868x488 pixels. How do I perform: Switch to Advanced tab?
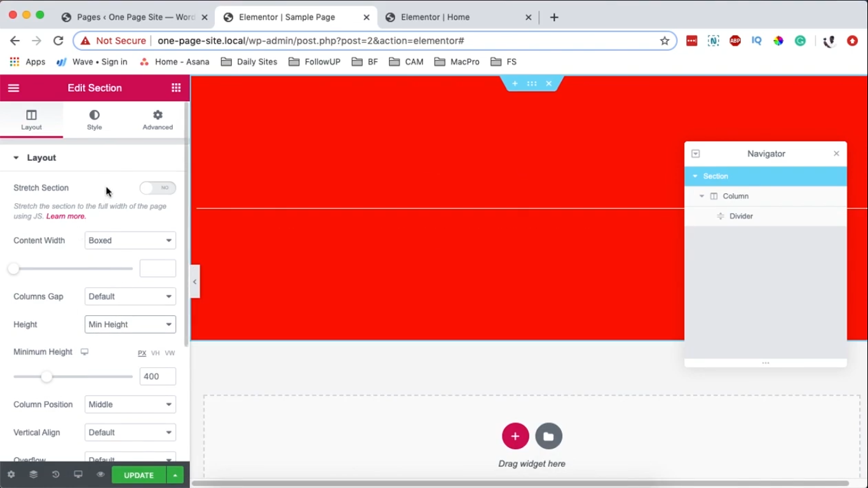(158, 119)
